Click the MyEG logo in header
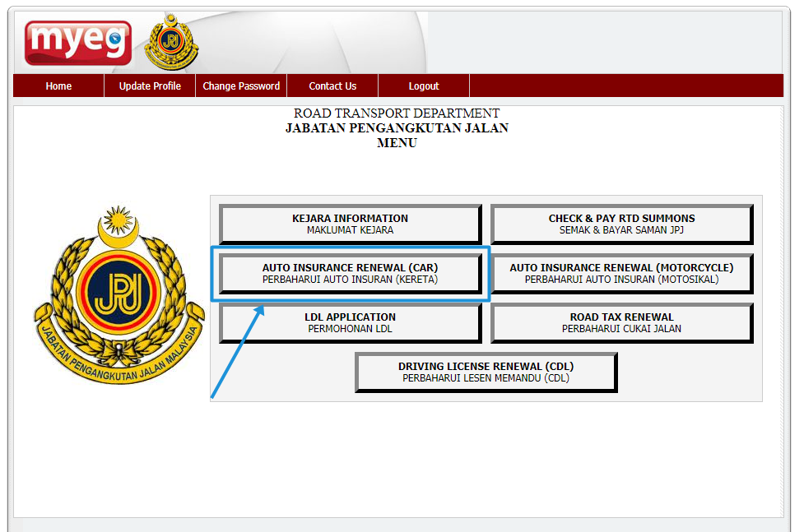Image resolution: width=804 pixels, height=532 pixels. (78, 43)
